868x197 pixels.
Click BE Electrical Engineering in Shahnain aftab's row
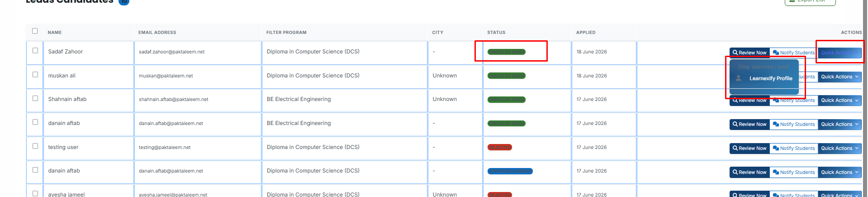(299, 99)
